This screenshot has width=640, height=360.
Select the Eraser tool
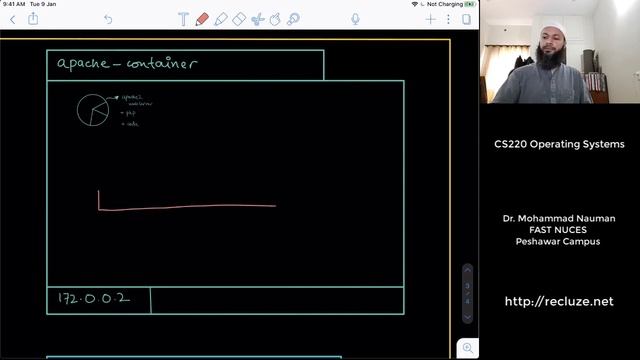click(239, 19)
